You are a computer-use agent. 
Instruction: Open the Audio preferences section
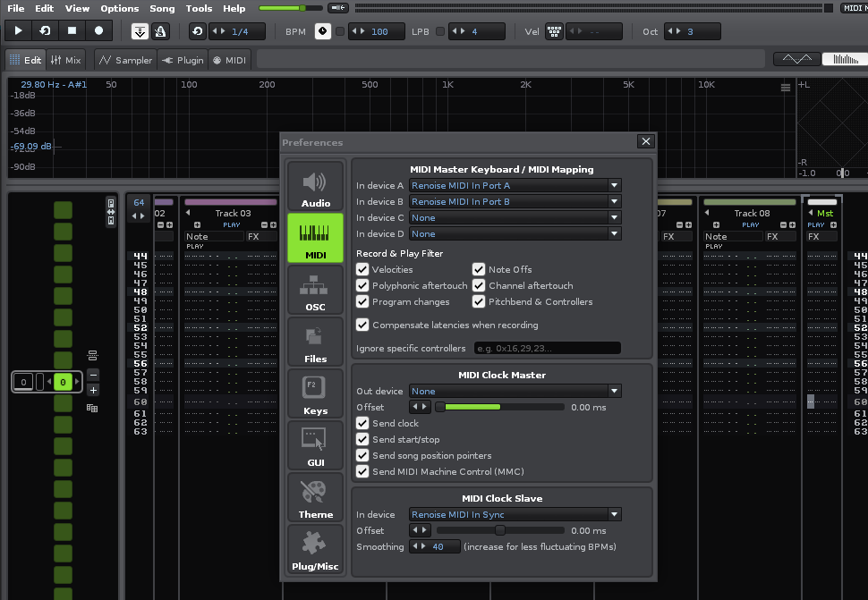tap(315, 187)
